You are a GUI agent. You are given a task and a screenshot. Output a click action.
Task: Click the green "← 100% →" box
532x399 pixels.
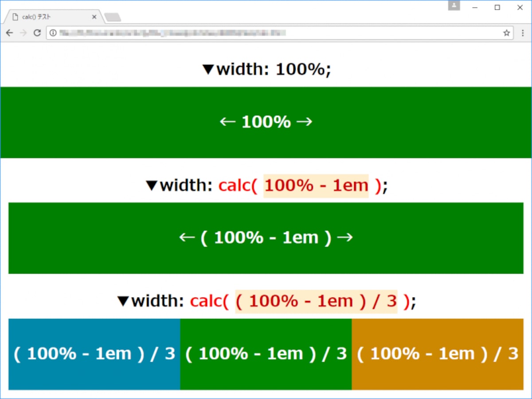point(266,122)
